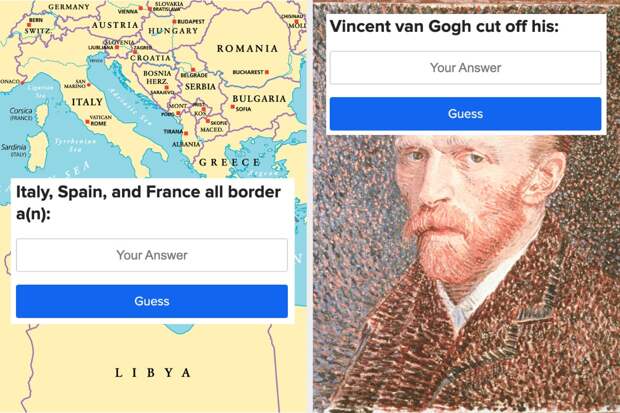
Task: Click the Sofia capital marker on the map
Action: pyautogui.click(x=233, y=107)
